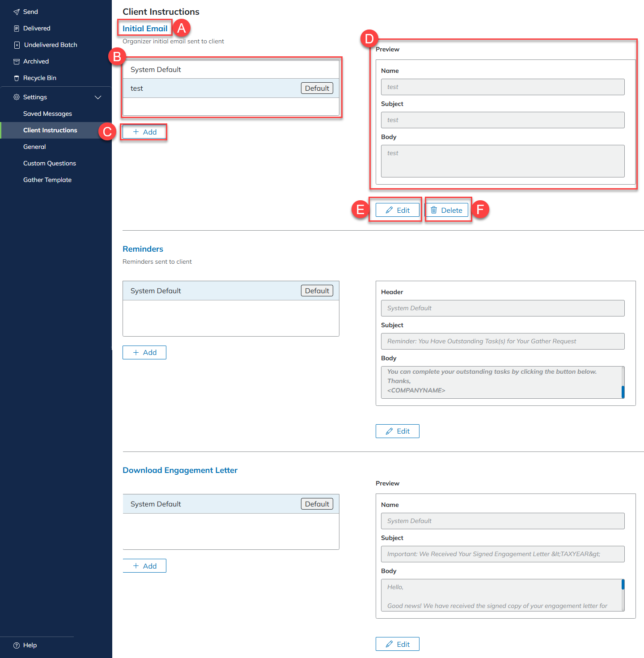Open Saved Messages settings page
Viewport: 644px width, 658px height.
point(47,114)
